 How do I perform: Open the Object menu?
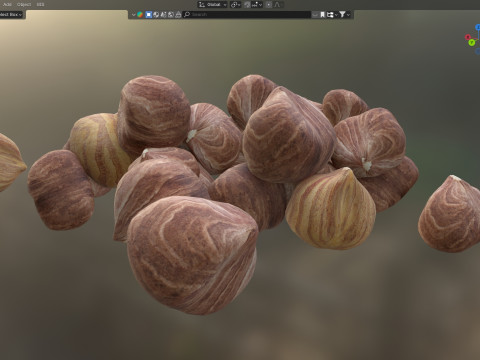[x=24, y=4]
